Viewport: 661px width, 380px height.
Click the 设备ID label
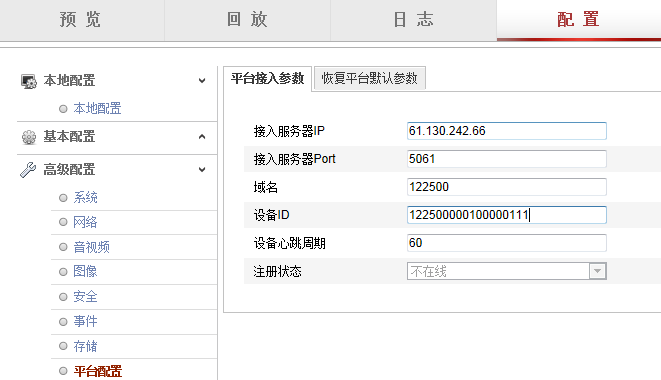pyautogui.click(x=271, y=215)
